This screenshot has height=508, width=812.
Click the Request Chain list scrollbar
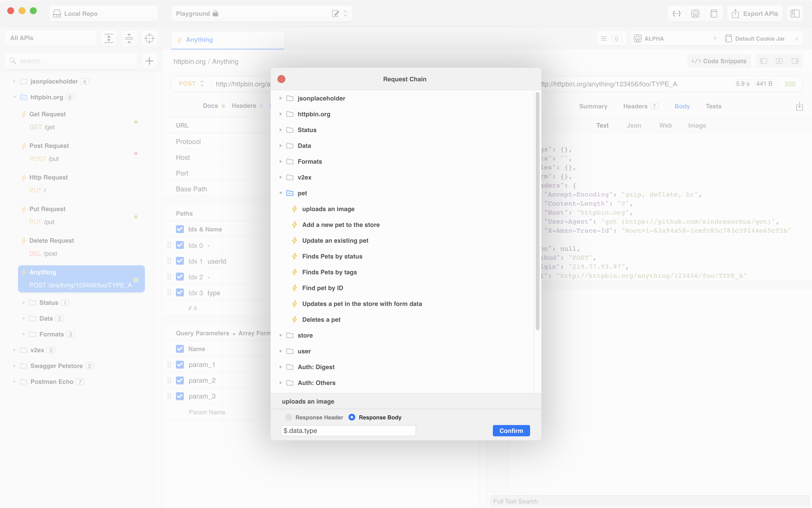537,211
